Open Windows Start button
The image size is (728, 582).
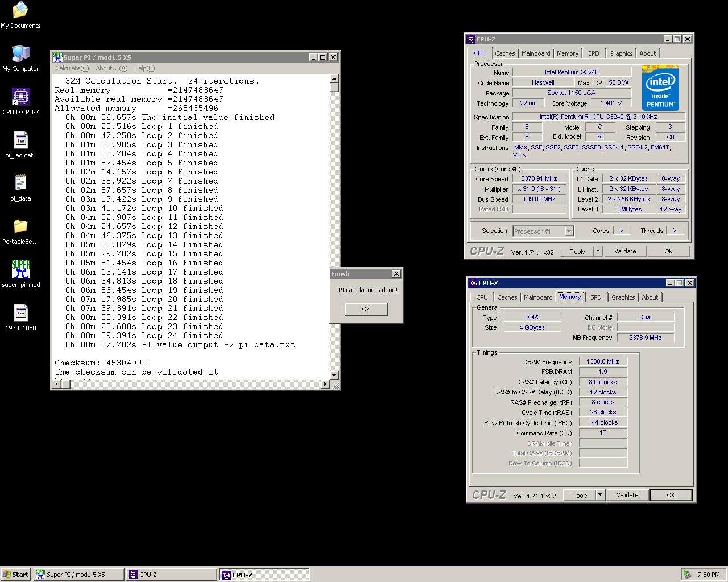(15, 575)
